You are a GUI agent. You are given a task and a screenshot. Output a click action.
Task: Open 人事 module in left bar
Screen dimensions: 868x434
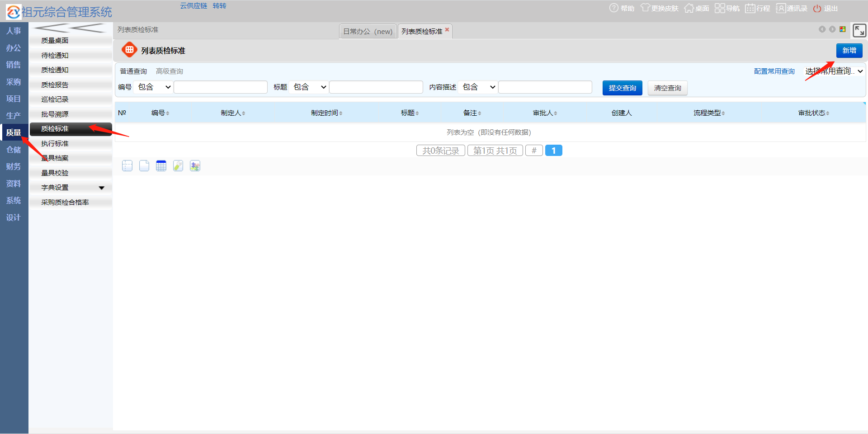(x=14, y=31)
